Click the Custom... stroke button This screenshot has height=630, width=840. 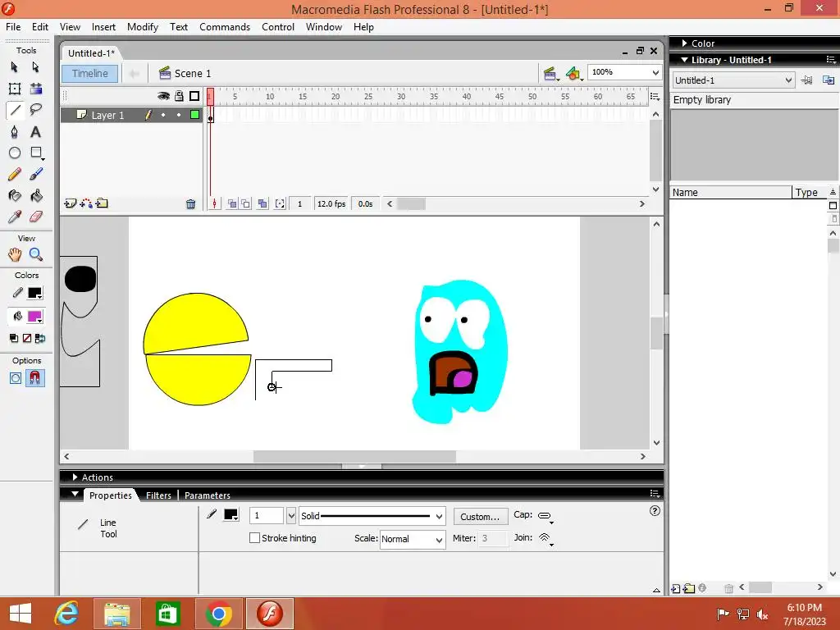480,517
